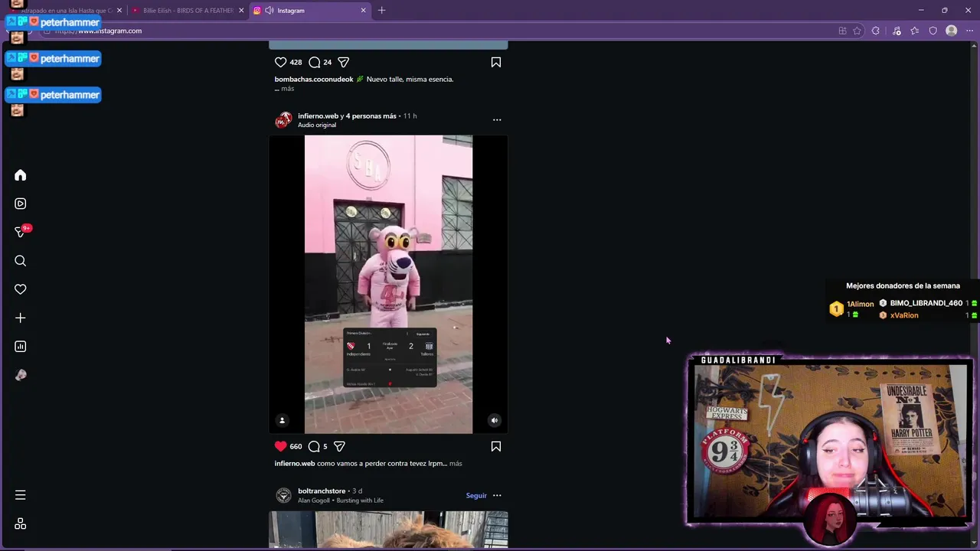
Task: Open infierno.web profile from post header
Action: (x=318, y=116)
